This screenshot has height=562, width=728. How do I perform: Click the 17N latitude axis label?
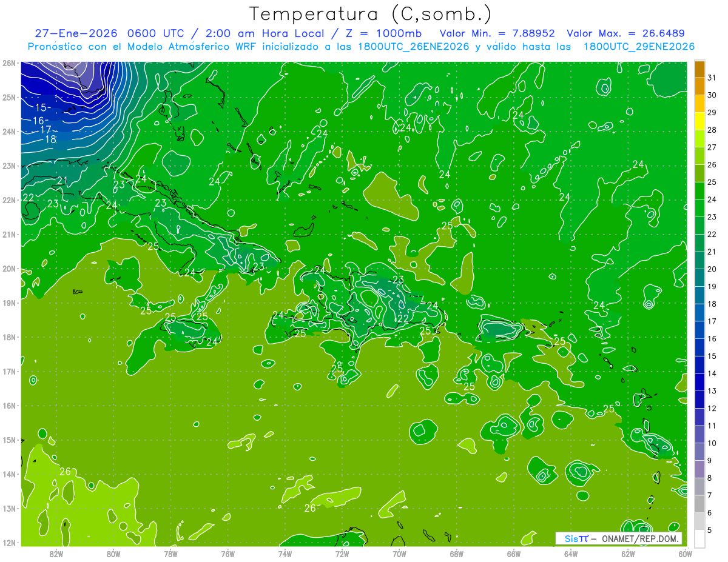point(8,371)
